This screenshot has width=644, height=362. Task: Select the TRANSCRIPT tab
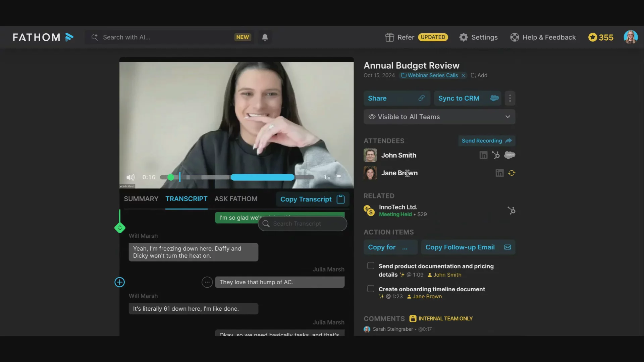186,199
